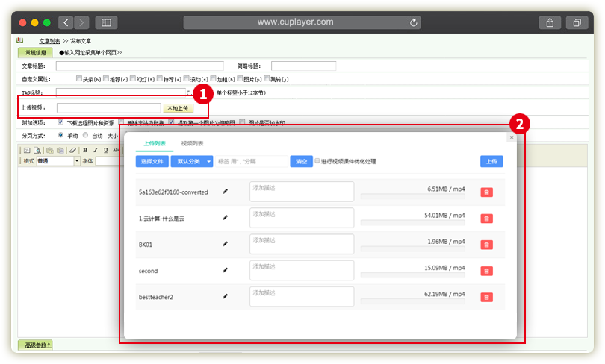
Task: Click the pencil icon beside 5a163e62f0160-converted
Action: (x=226, y=192)
